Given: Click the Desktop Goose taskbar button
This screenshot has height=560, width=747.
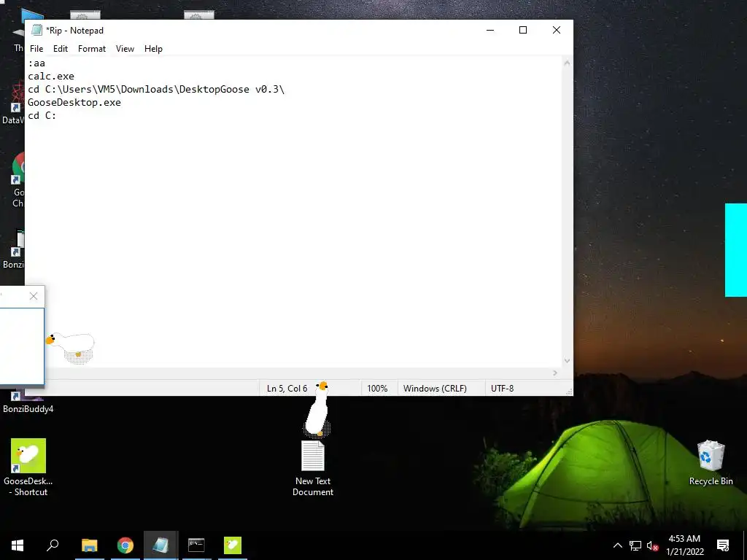Looking at the screenshot, I should [233, 545].
